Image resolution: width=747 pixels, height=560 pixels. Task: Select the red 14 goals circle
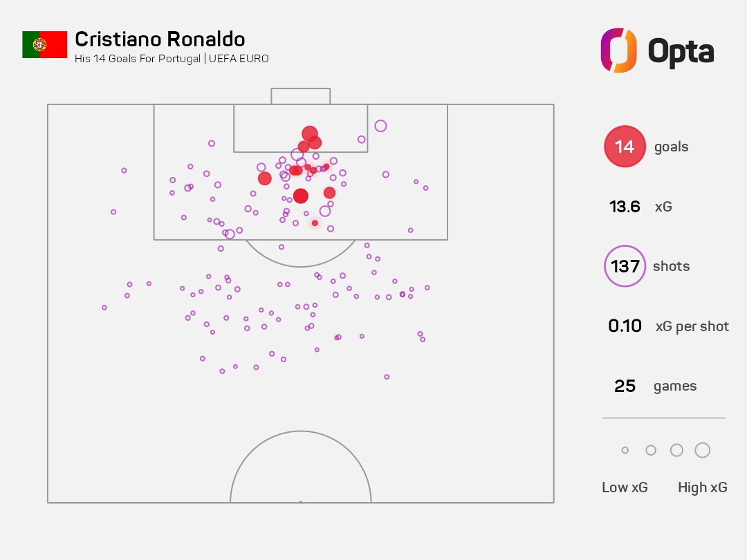tap(625, 147)
